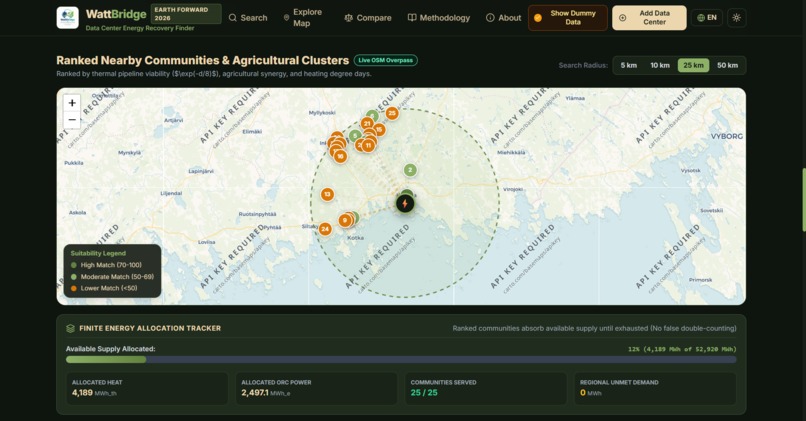Click the "12% (4,189 MWh of 52,920 MWh)" text
806x421 pixels.
coord(682,349)
